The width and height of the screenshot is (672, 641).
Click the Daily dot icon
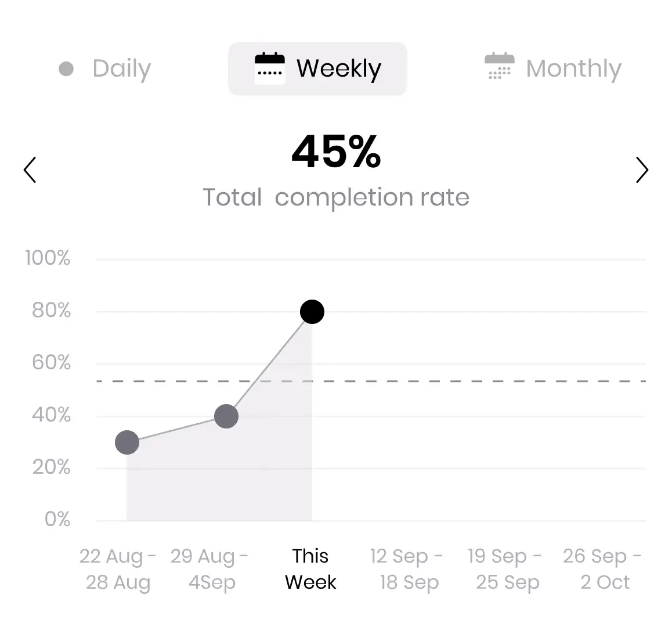(66, 69)
